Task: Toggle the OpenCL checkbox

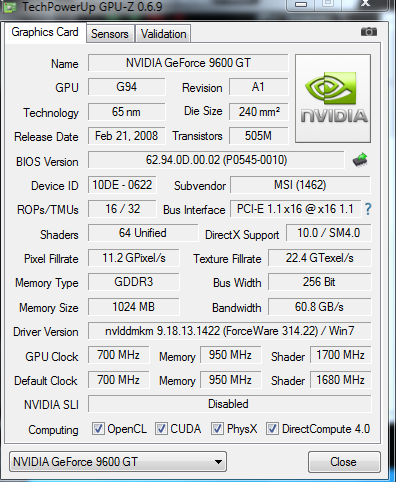Action: [x=98, y=429]
